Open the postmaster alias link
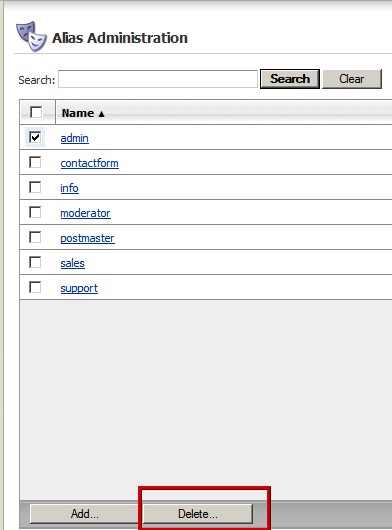The width and height of the screenshot is (392, 530). pyautogui.click(x=88, y=238)
